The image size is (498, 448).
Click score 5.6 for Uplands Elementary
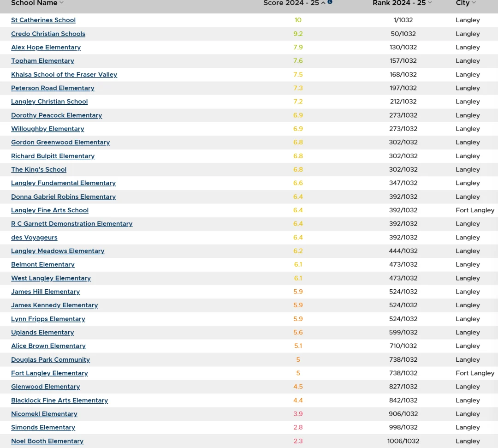point(298,332)
